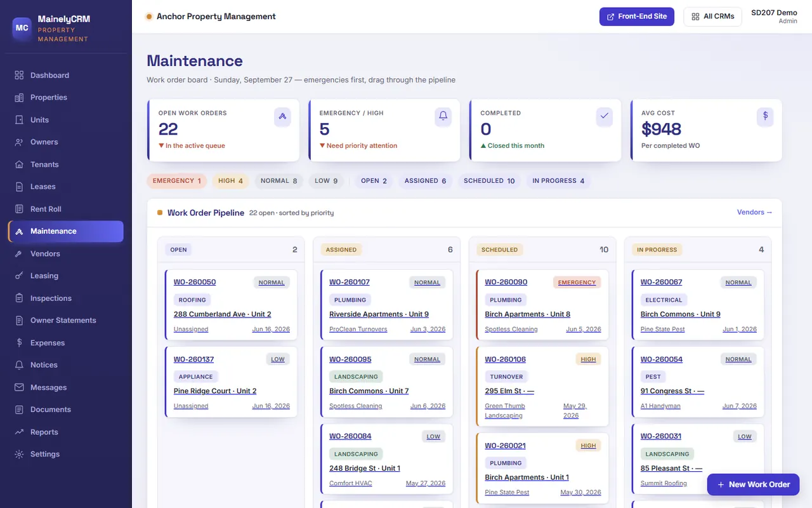Filter by ASSIGNED 6 status chip

425,181
